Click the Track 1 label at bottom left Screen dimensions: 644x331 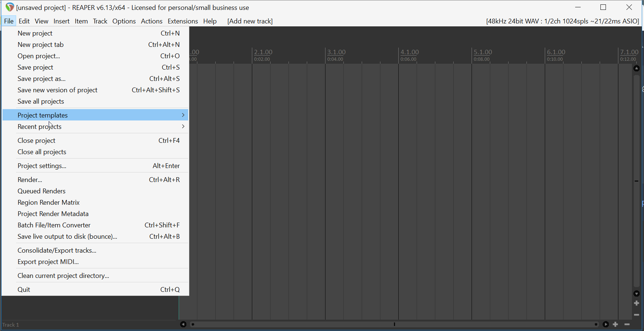11,325
